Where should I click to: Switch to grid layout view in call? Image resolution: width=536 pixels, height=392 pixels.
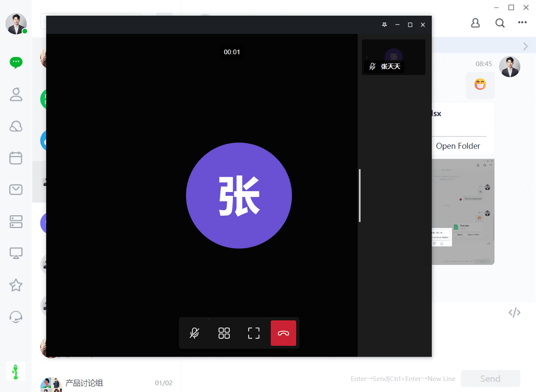224,333
